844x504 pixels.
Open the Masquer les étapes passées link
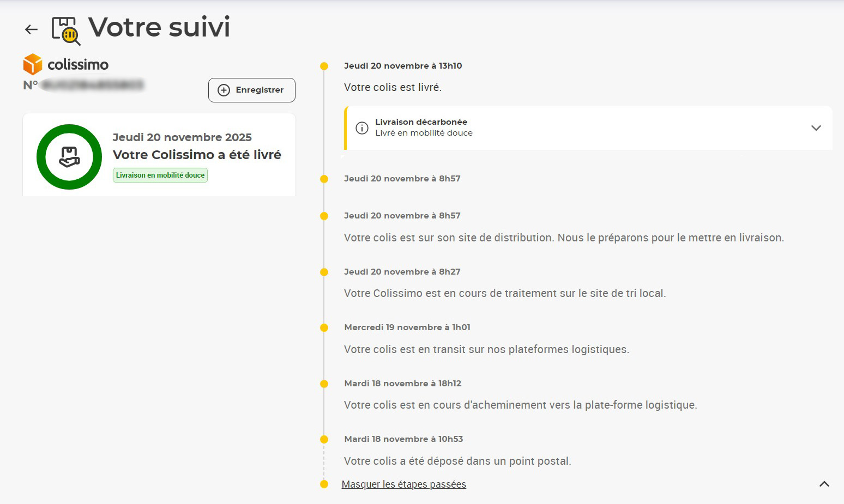click(x=403, y=484)
